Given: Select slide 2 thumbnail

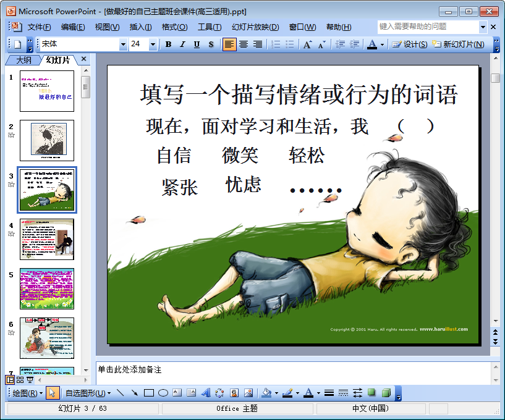Looking at the screenshot, I should [x=47, y=141].
